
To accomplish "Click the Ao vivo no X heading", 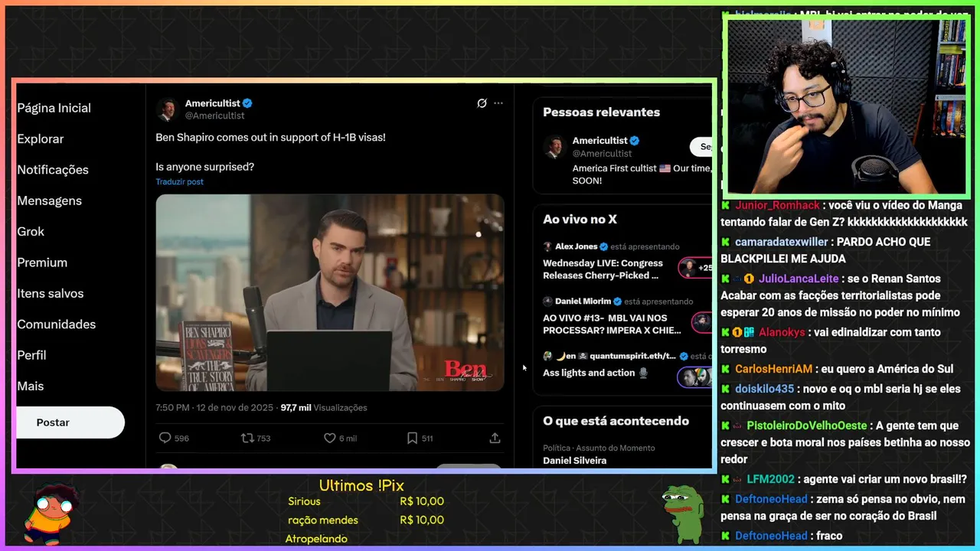I will tap(580, 219).
